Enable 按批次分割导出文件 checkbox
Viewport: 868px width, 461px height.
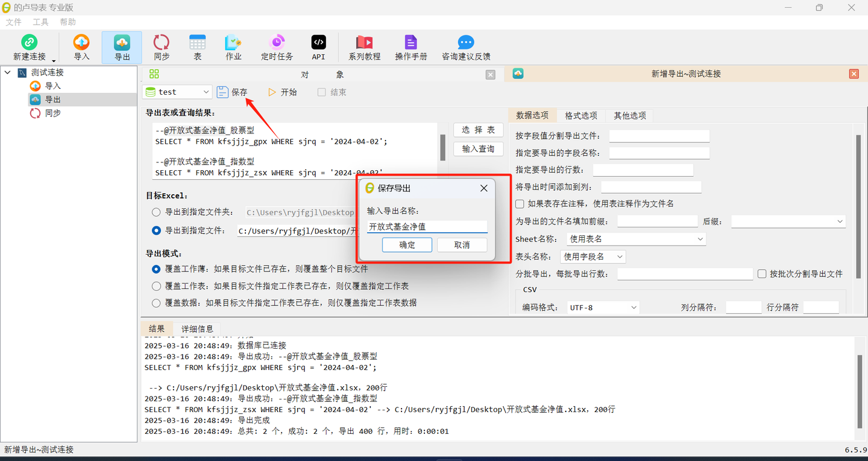(x=762, y=273)
